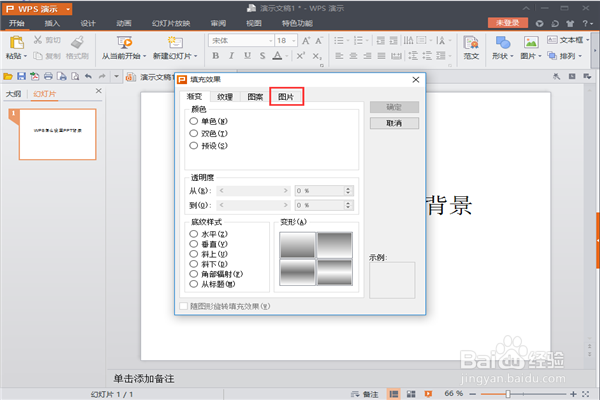Select top-left gradient variant swatch

(297, 245)
